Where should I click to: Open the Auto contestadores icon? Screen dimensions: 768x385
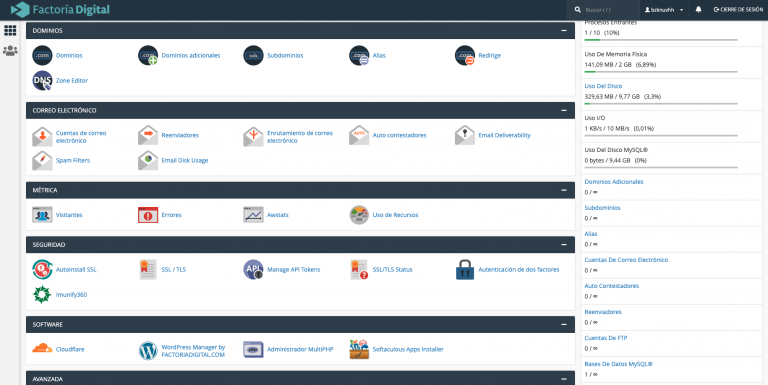[359, 135]
